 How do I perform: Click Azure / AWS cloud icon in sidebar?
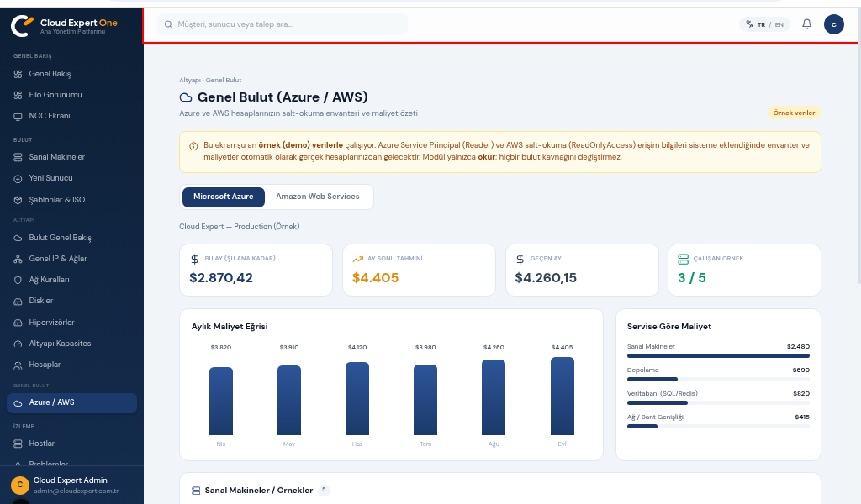point(18,403)
